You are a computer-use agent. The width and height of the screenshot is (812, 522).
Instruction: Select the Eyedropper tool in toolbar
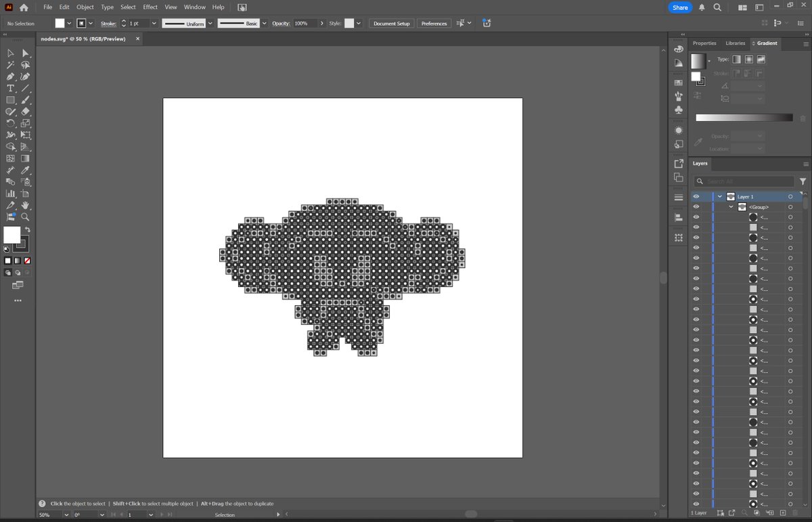(25, 170)
